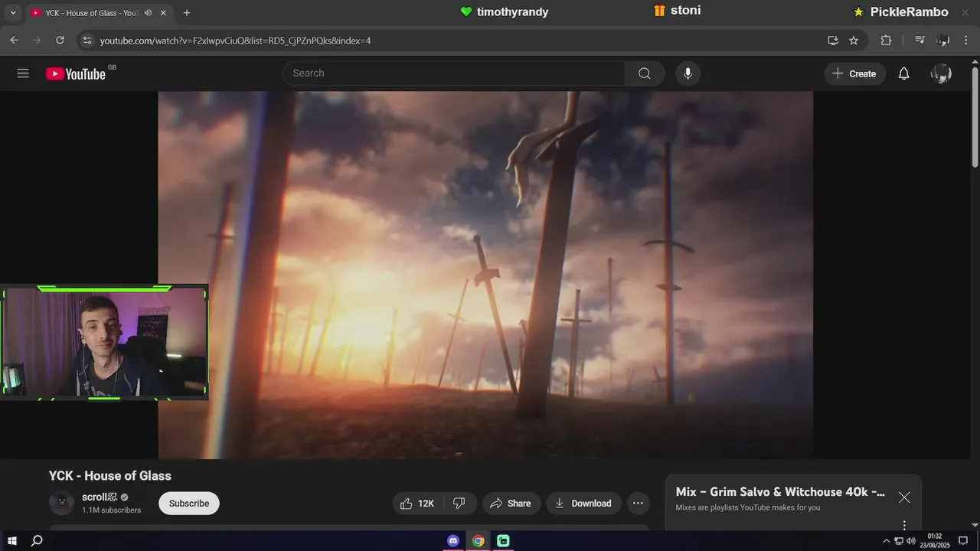
Task: Open Windows taskbar search
Action: point(37,541)
